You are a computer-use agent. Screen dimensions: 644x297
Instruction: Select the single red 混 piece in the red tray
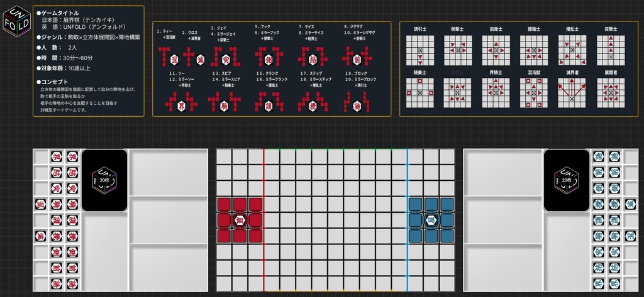pyautogui.click(x=40, y=204)
